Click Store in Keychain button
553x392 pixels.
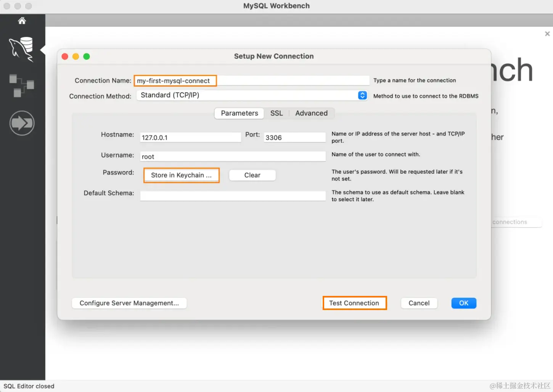click(x=181, y=175)
